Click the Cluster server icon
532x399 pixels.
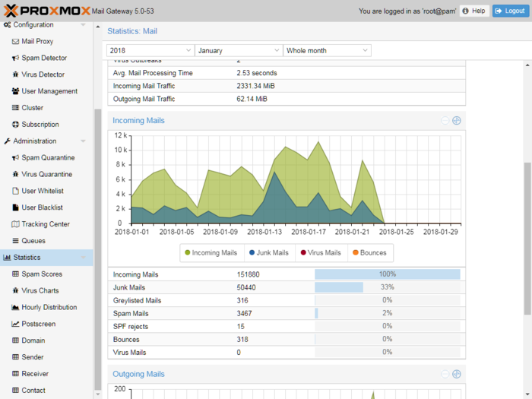(15, 108)
